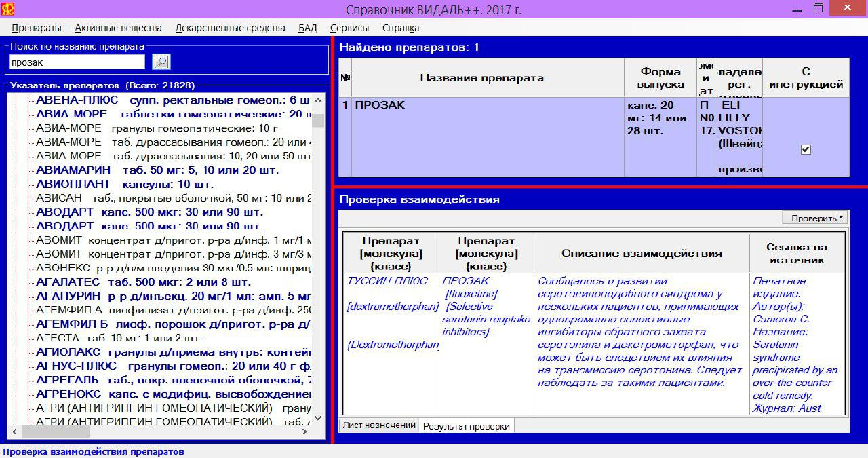Click the horizontal scroll right arrow
Viewport: 868px width, 458px height.
tap(305, 432)
